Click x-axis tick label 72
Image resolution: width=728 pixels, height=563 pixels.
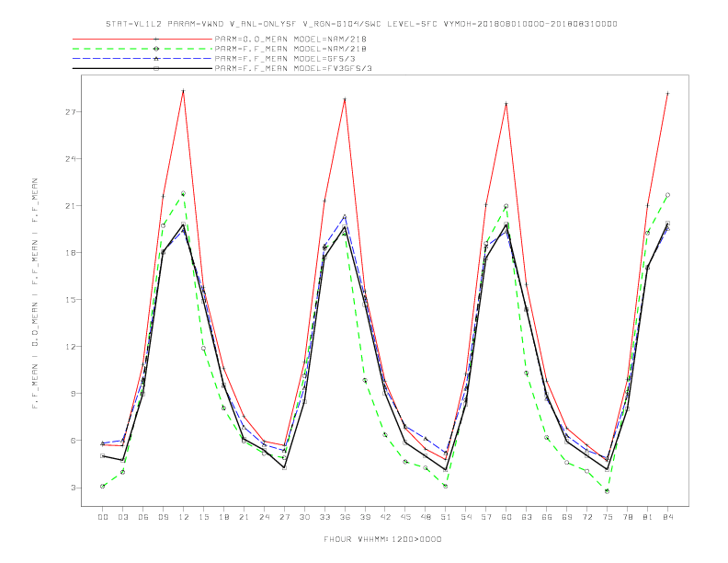coord(586,517)
